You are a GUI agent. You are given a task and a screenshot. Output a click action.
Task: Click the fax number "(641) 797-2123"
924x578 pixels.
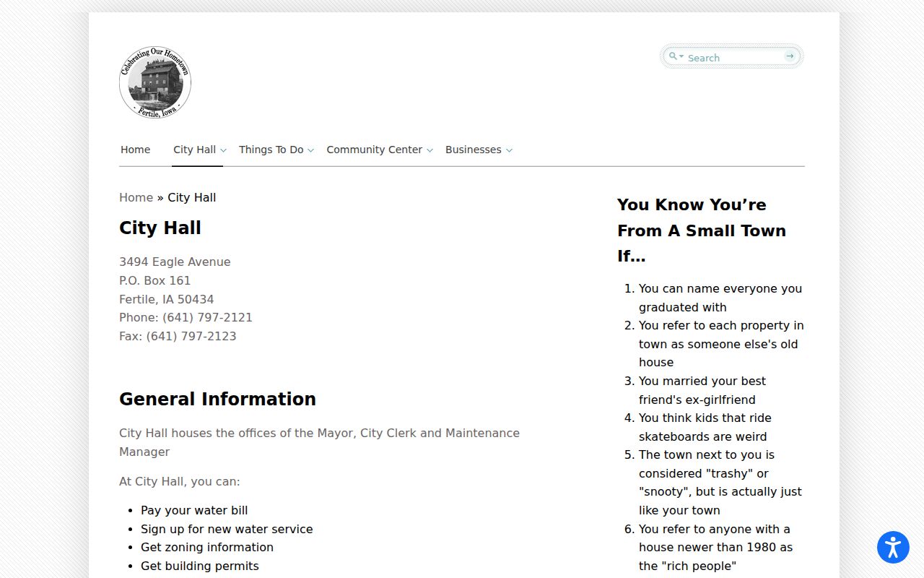click(191, 336)
